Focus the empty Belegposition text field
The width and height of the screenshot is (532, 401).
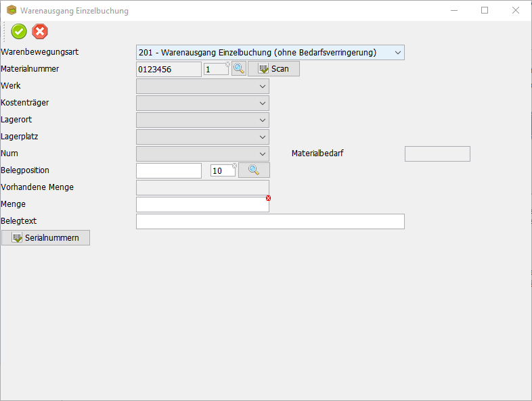169,171
